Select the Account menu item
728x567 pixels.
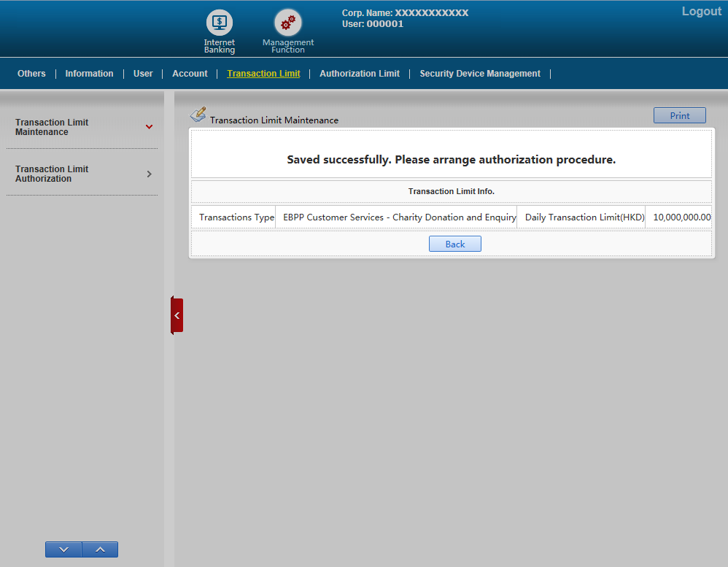(x=190, y=74)
